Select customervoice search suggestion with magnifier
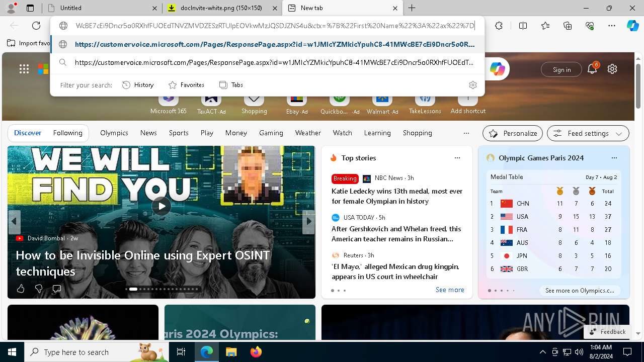The width and height of the screenshot is (644, 362). point(268,62)
